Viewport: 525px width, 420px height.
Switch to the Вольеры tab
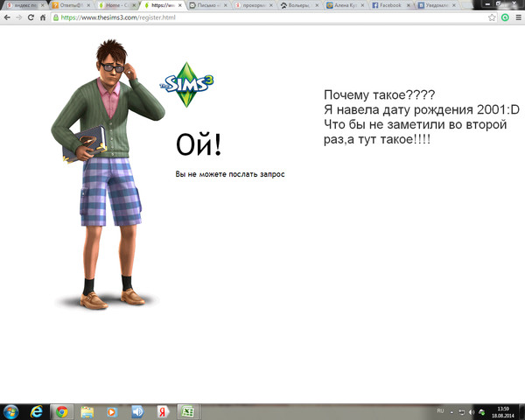coord(298,5)
